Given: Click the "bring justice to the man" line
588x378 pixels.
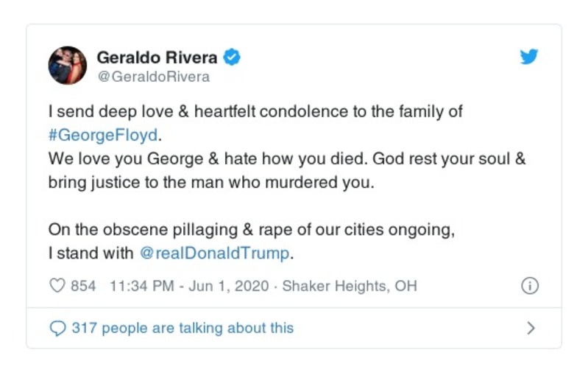Looking at the screenshot, I should (x=211, y=183).
